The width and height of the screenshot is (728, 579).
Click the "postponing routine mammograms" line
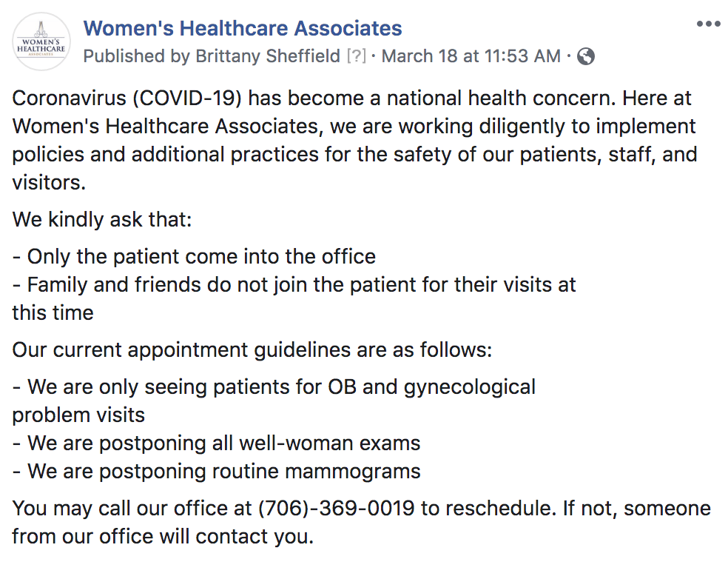pos(216,471)
